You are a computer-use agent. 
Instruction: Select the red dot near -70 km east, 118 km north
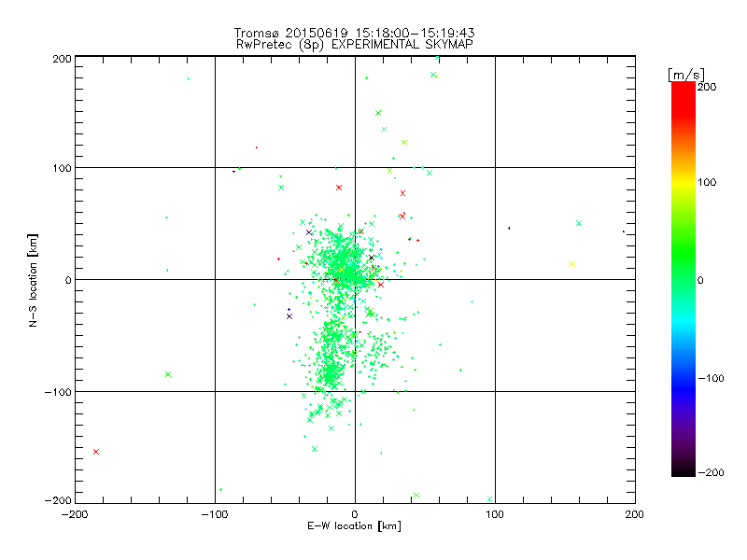[x=257, y=147]
